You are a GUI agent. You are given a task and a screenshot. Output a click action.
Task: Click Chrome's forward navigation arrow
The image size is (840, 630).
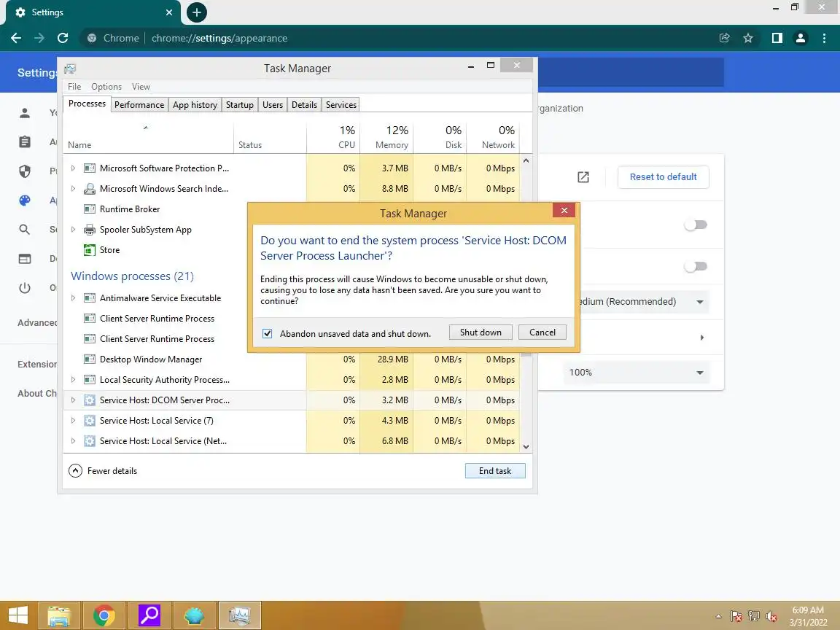(39, 38)
